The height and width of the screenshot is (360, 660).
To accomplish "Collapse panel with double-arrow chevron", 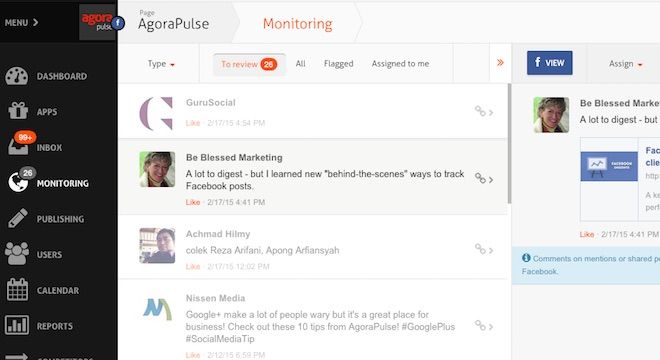I will pos(500,63).
